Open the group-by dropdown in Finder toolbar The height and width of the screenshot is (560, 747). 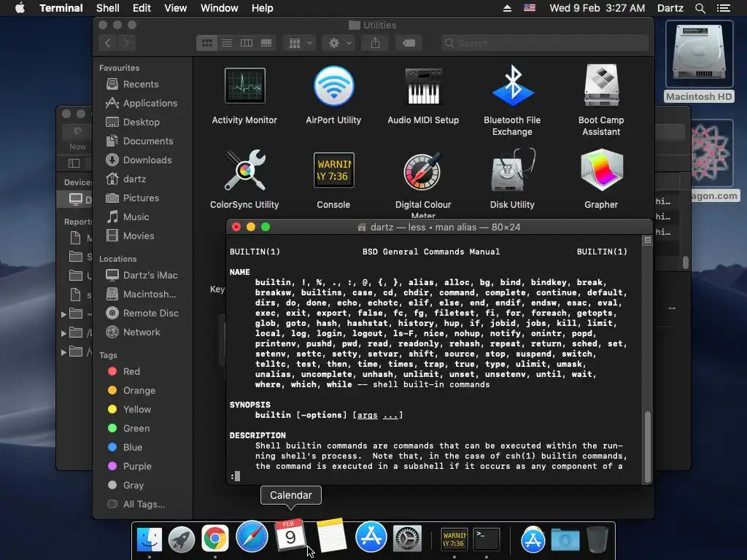pos(300,43)
